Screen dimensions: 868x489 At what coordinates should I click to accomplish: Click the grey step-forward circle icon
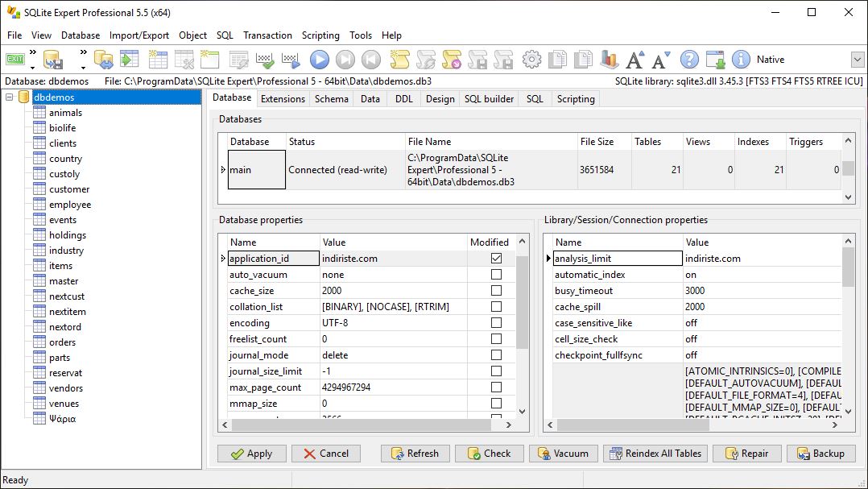click(345, 60)
